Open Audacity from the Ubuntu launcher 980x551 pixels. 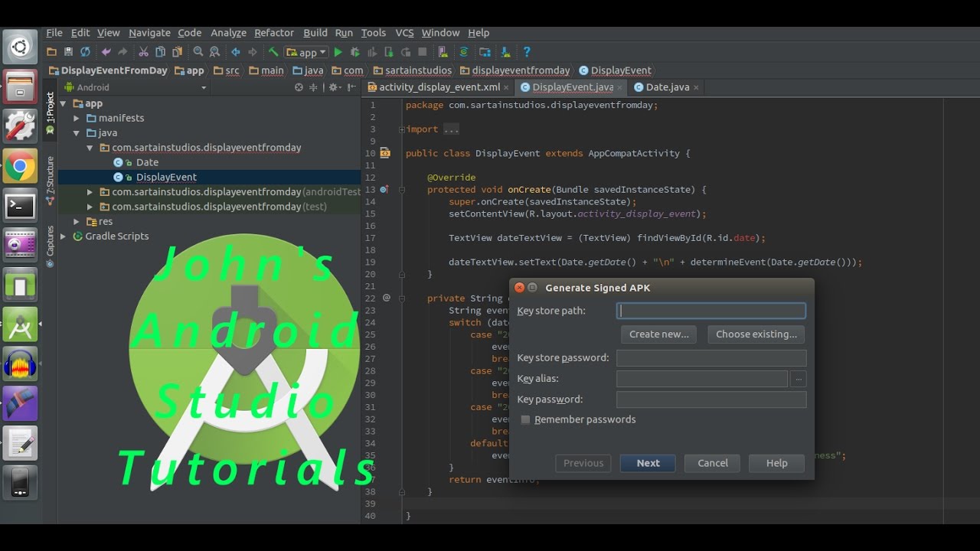click(20, 364)
